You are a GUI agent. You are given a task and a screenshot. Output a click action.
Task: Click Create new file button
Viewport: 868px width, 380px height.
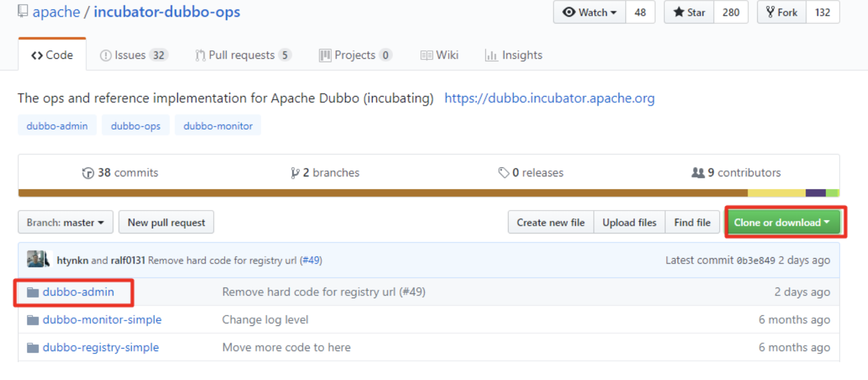(x=551, y=223)
